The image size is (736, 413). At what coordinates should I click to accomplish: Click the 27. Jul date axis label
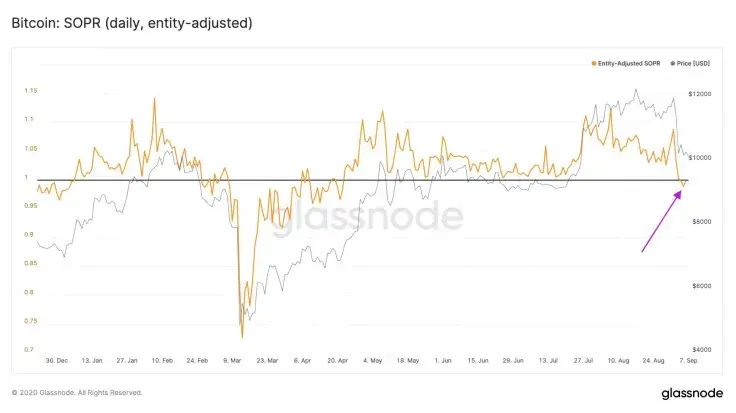coord(583,360)
